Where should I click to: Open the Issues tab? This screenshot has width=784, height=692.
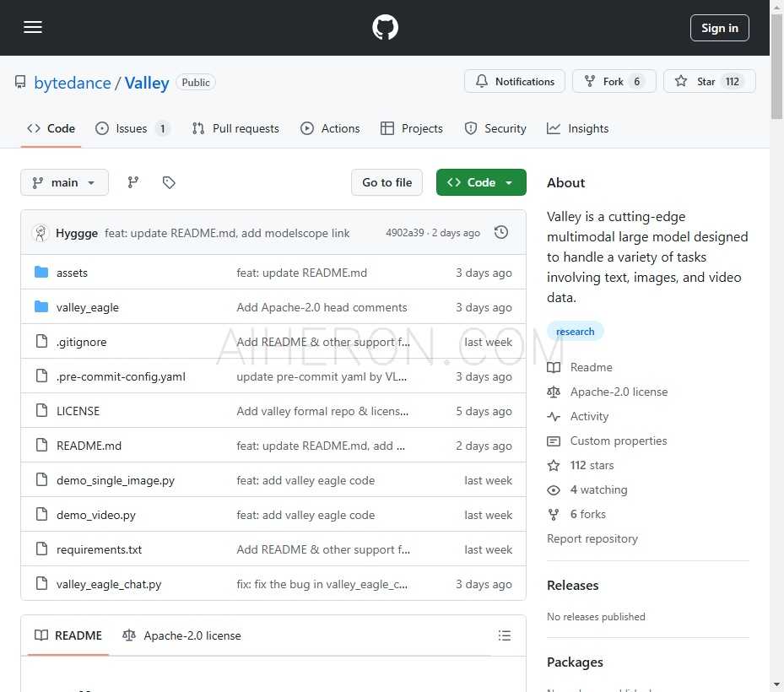(x=132, y=128)
